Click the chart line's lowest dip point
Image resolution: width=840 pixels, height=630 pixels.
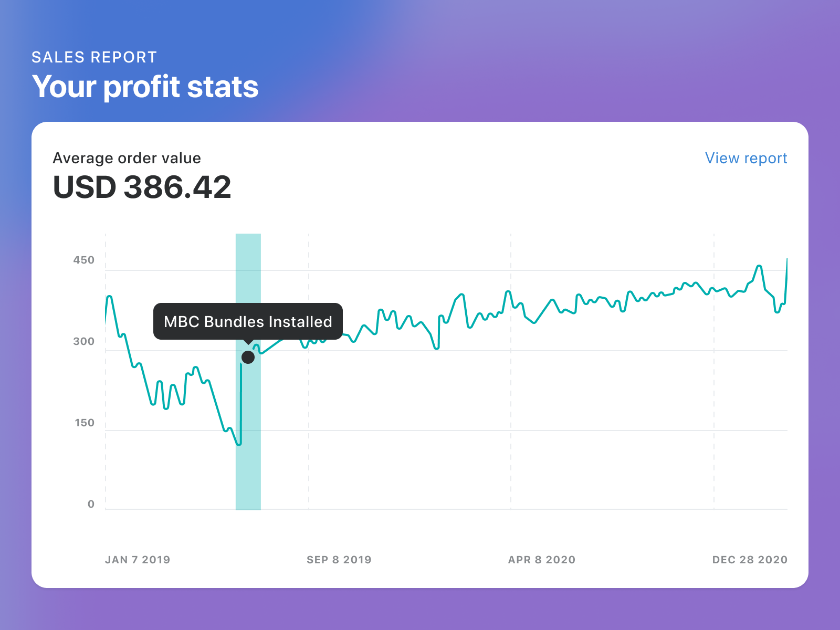[x=239, y=444]
